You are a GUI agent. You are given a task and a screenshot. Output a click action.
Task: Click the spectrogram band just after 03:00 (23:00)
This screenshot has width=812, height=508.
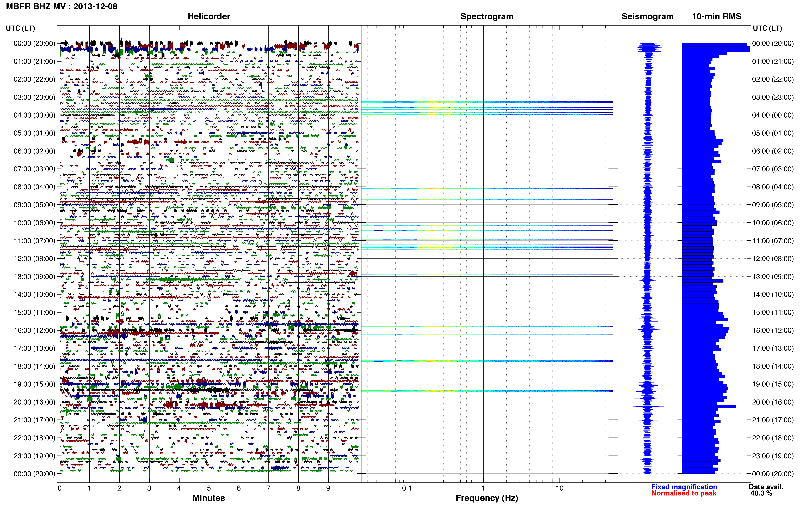[487, 102]
